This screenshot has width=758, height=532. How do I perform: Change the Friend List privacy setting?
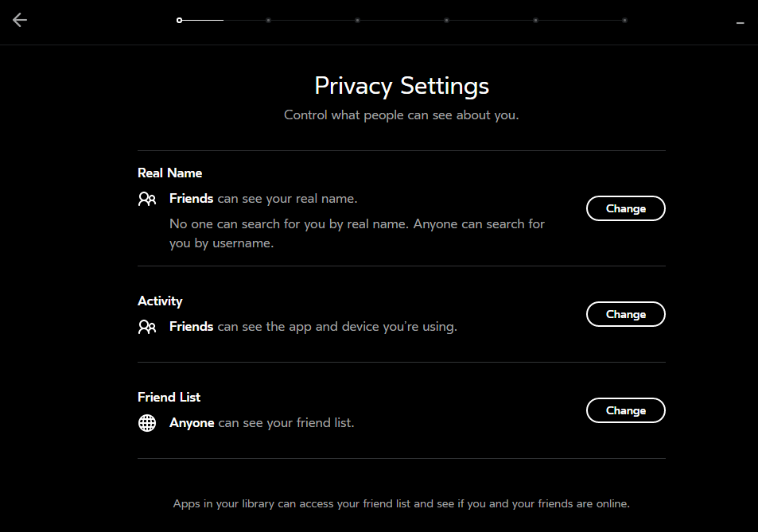tap(626, 410)
